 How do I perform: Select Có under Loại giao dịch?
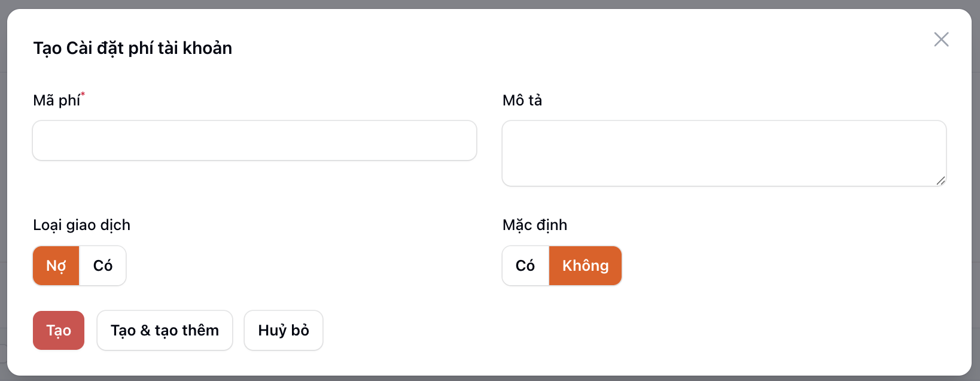pos(103,266)
